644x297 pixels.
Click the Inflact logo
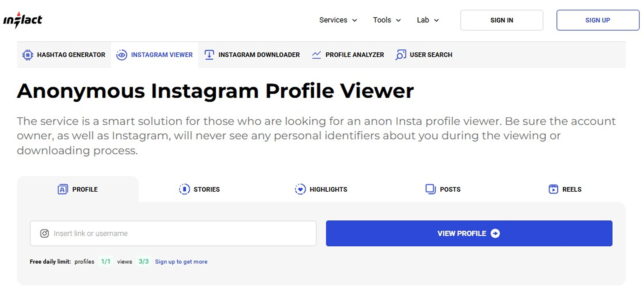coord(23,20)
